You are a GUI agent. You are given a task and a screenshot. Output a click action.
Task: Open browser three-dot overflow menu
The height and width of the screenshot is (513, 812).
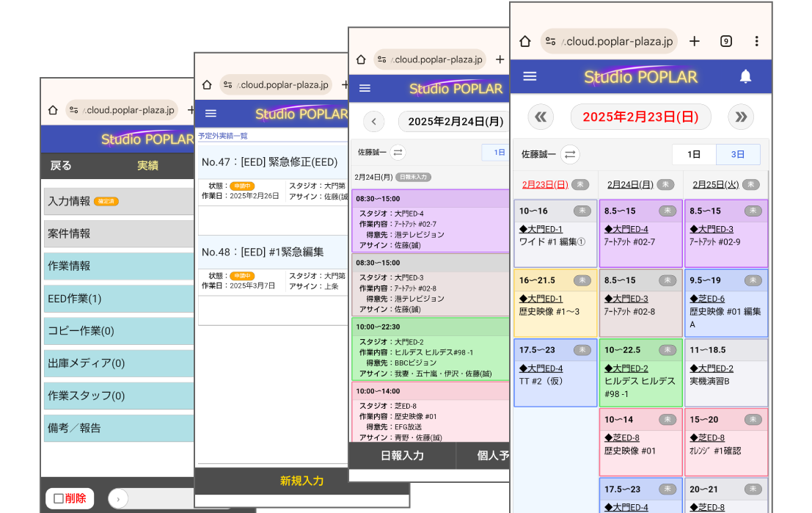point(756,41)
